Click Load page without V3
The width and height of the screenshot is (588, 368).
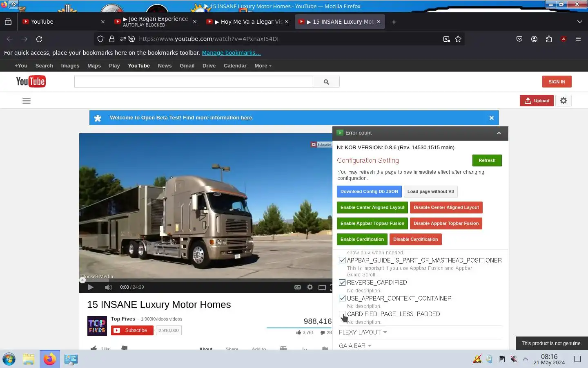click(x=430, y=191)
